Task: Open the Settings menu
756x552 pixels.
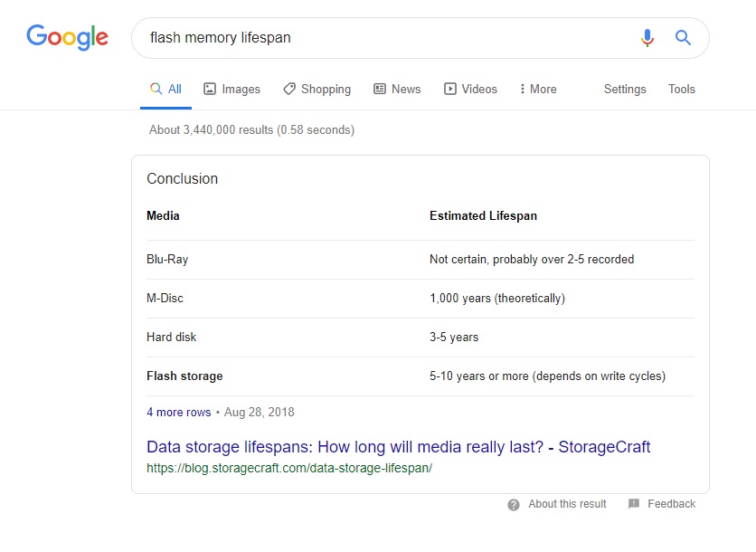Action: pyautogui.click(x=625, y=89)
